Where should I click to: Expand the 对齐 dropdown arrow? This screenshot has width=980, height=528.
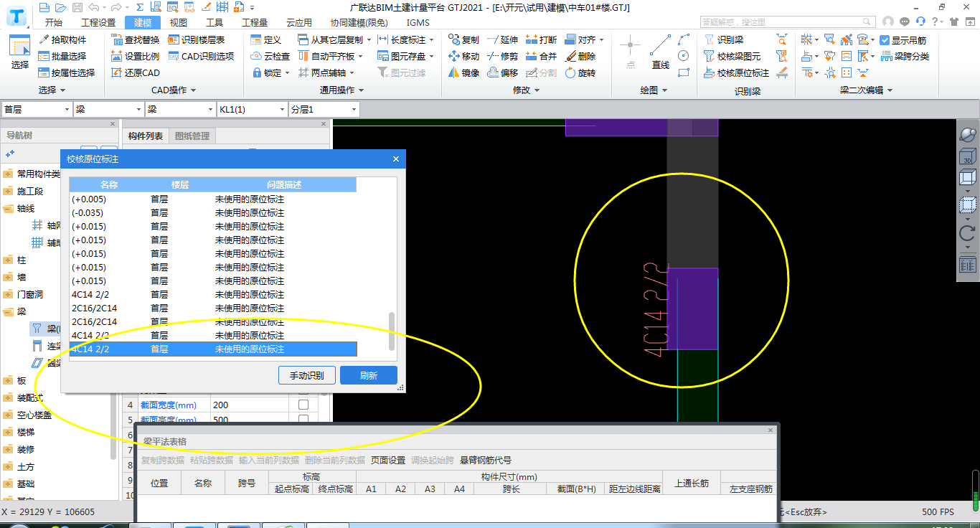click(601, 40)
